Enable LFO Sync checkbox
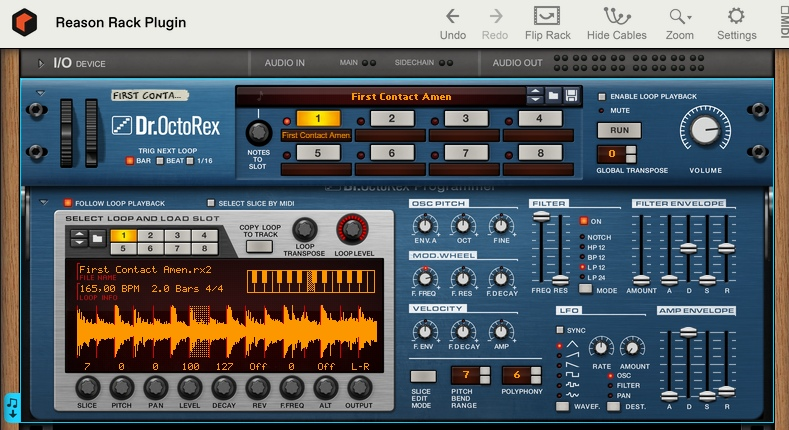The width and height of the screenshot is (789, 430). pos(560,330)
